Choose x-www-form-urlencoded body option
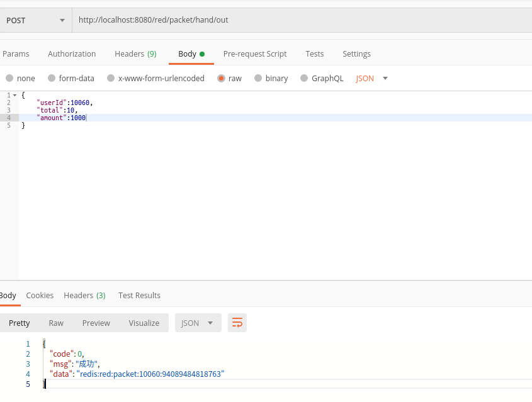Screen dimensions: 532x402 (111, 79)
